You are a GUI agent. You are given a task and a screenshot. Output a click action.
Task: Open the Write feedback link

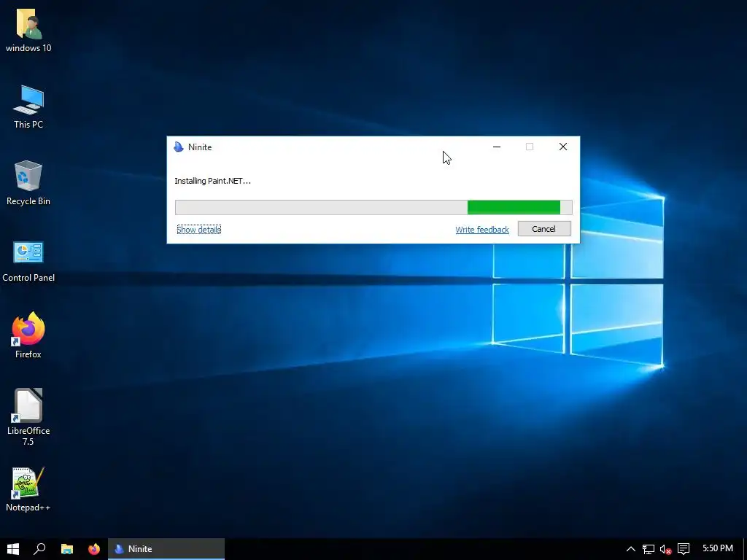[482, 230]
